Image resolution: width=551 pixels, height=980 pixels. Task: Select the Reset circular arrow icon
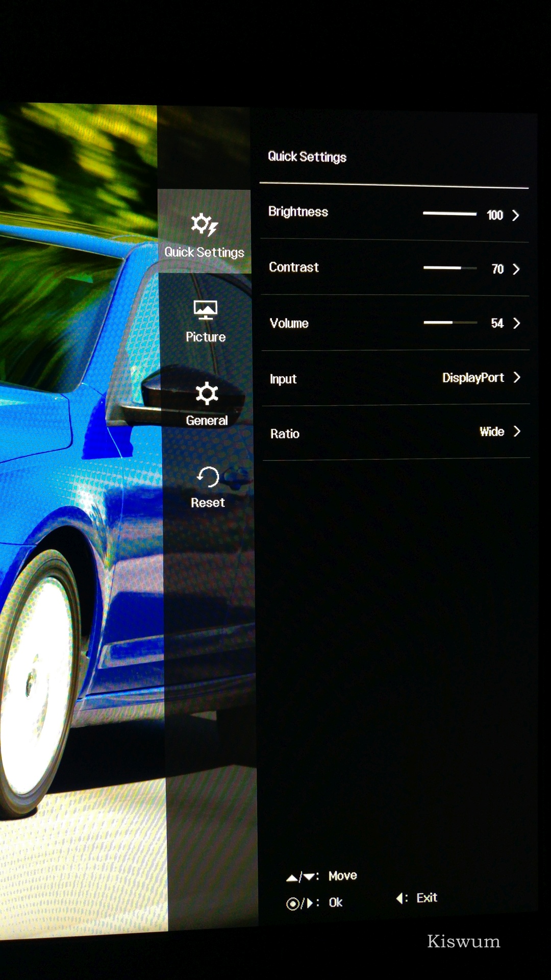(x=208, y=477)
